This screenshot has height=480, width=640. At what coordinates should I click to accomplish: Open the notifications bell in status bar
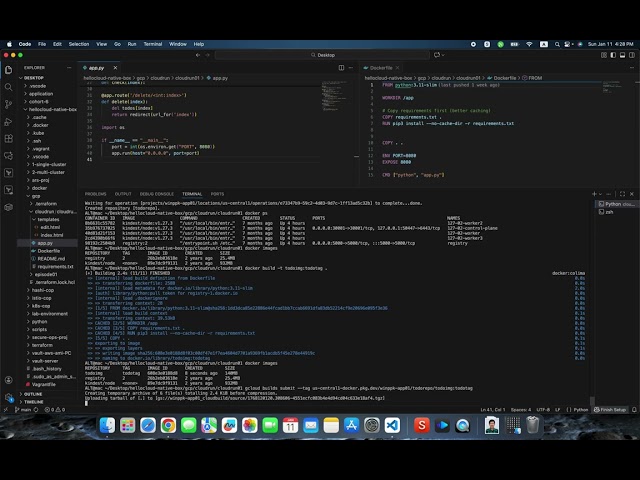634,409
